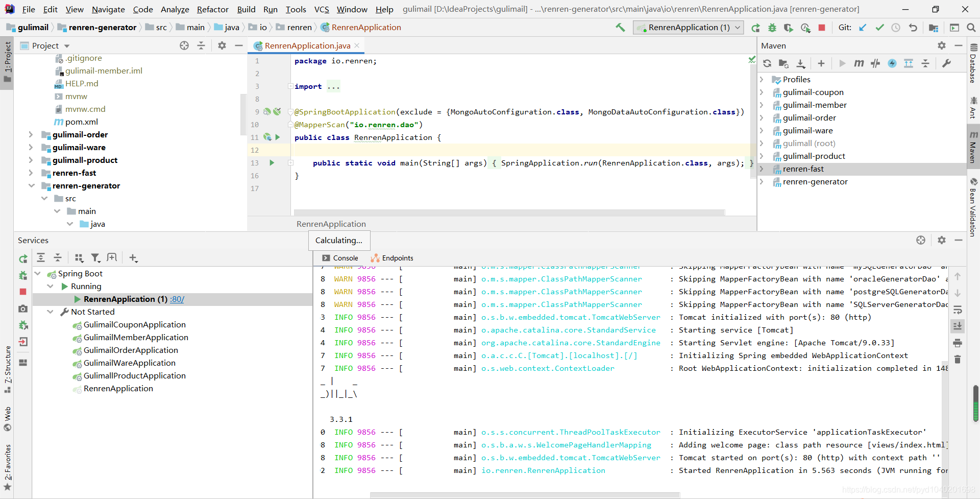Viewport: 980px width, 499px height.
Task: Run with coverage from the main toolbar
Action: 789,28
